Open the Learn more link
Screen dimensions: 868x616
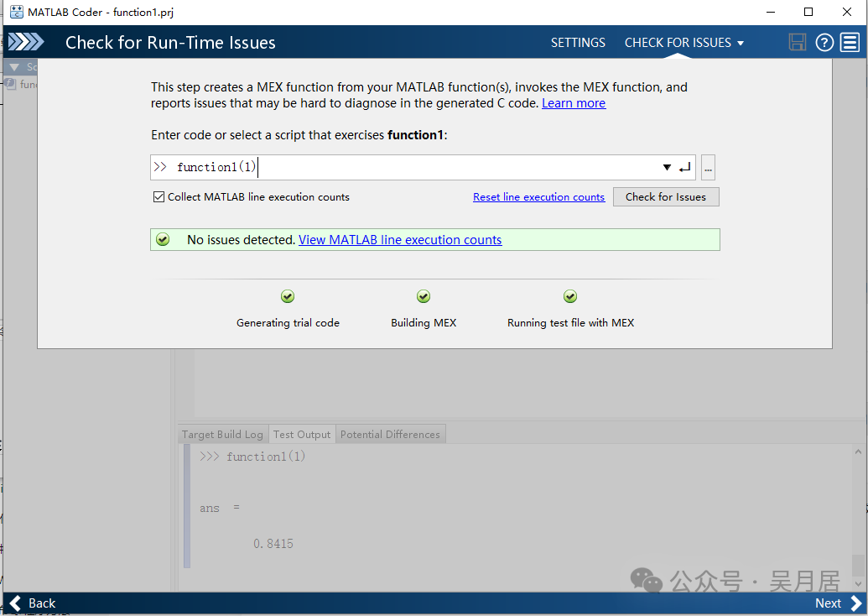tap(574, 103)
